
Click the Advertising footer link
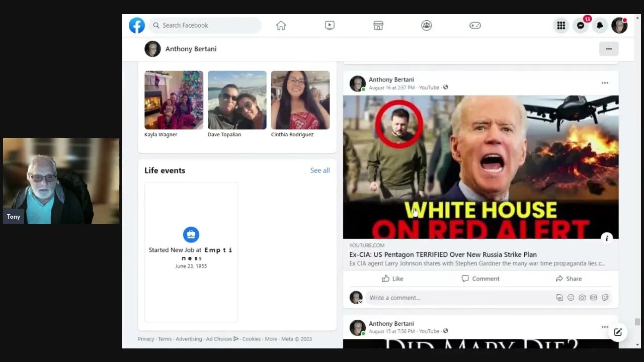pyautogui.click(x=189, y=339)
